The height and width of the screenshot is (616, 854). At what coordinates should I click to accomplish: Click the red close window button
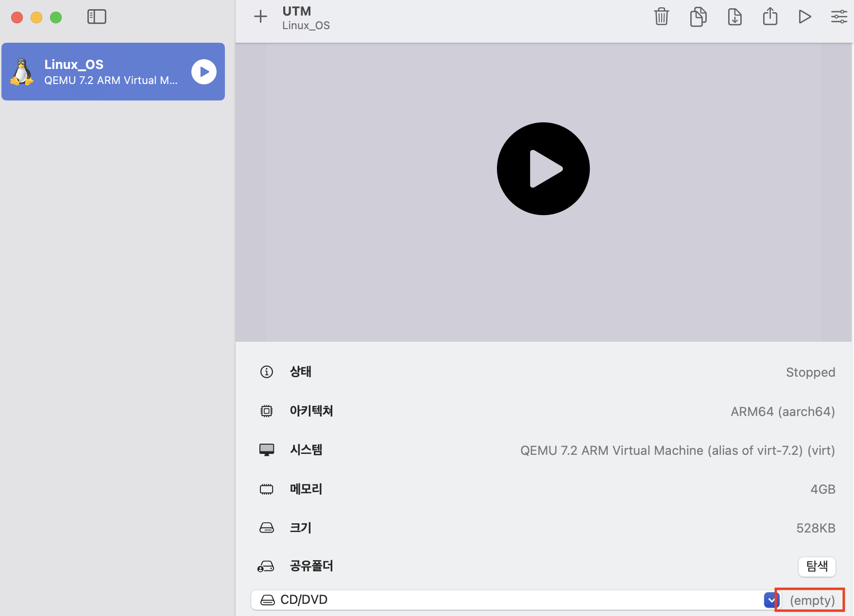coord(17,17)
